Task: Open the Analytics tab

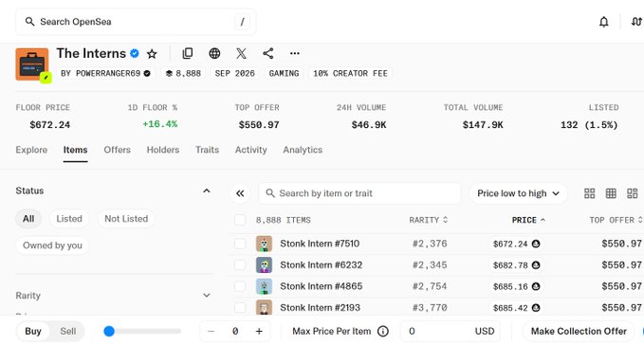Action: pyautogui.click(x=303, y=150)
